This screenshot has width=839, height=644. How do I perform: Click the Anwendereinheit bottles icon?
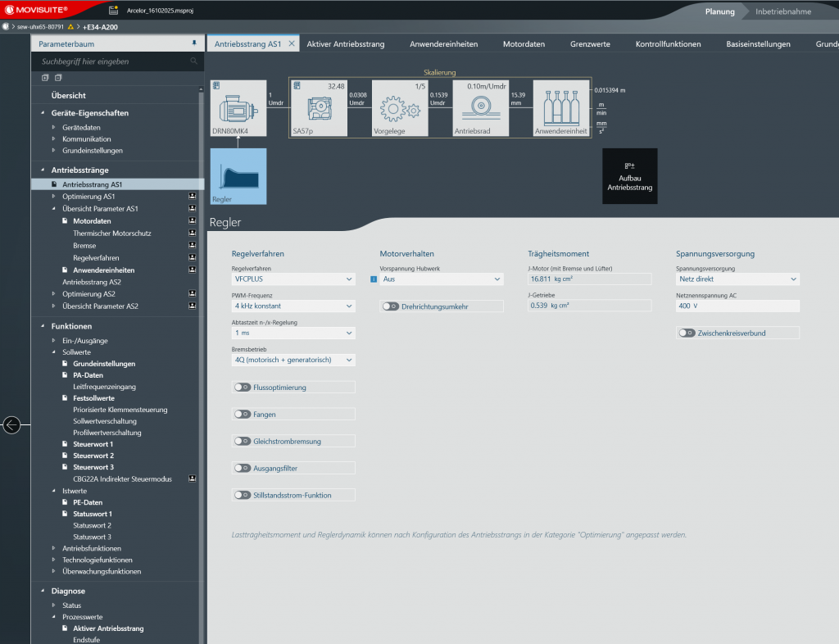[561, 107]
